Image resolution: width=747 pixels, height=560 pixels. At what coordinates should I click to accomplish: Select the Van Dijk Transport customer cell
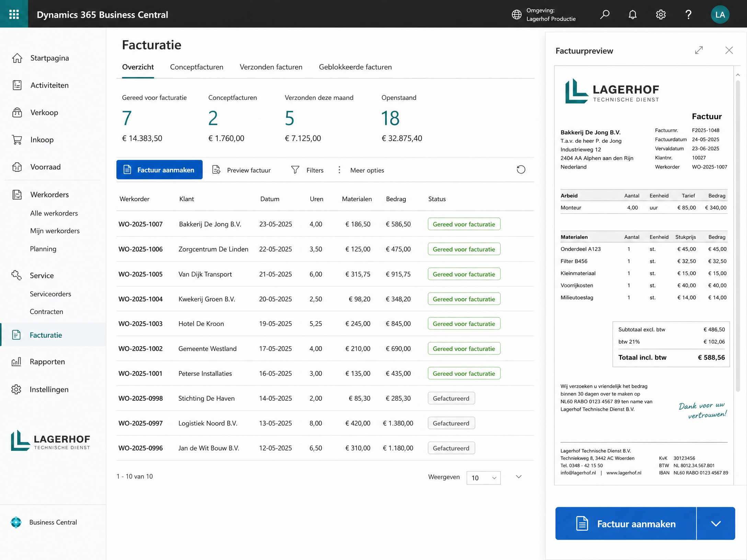pos(205,274)
